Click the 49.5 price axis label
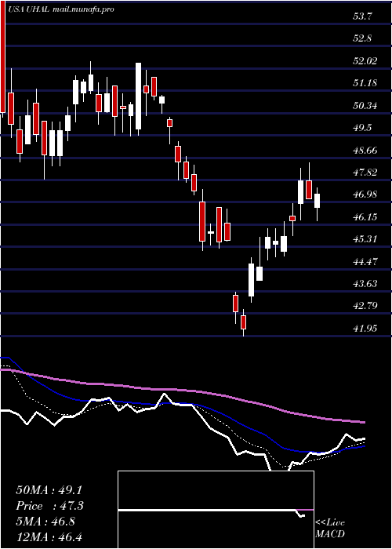392x549 pixels. coord(362,128)
